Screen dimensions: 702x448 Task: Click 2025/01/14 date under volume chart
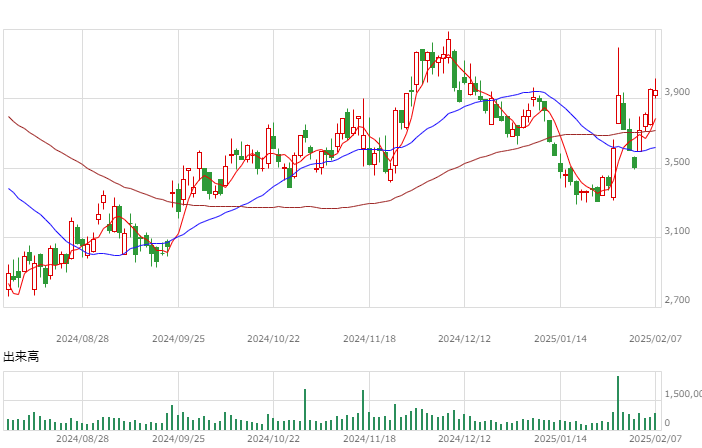[560, 439]
